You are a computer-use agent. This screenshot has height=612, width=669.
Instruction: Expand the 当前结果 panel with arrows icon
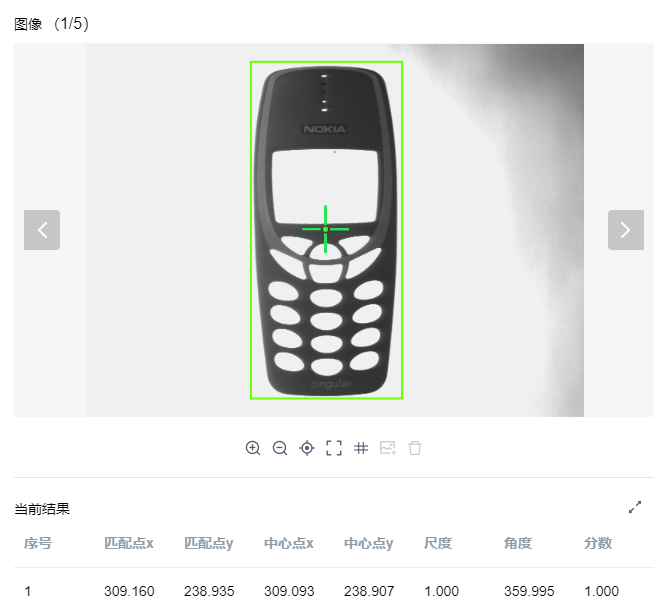[635, 507]
